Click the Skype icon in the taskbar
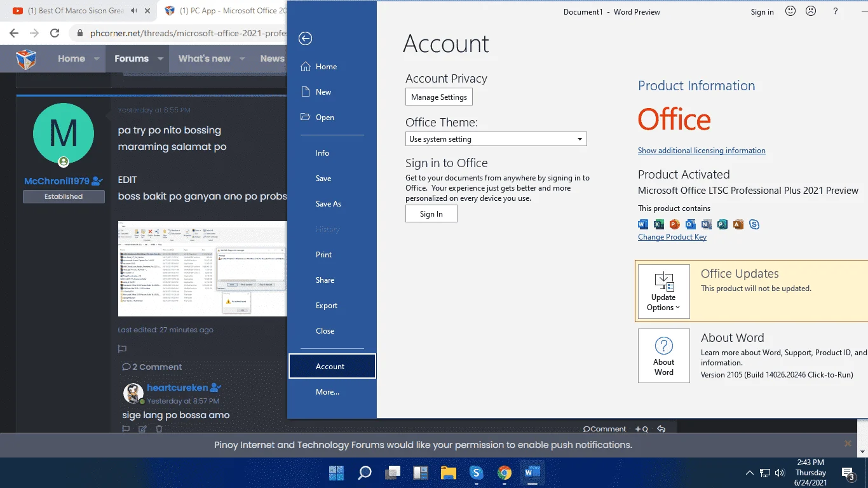This screenshot has width=868, height=488. point(477,473)
